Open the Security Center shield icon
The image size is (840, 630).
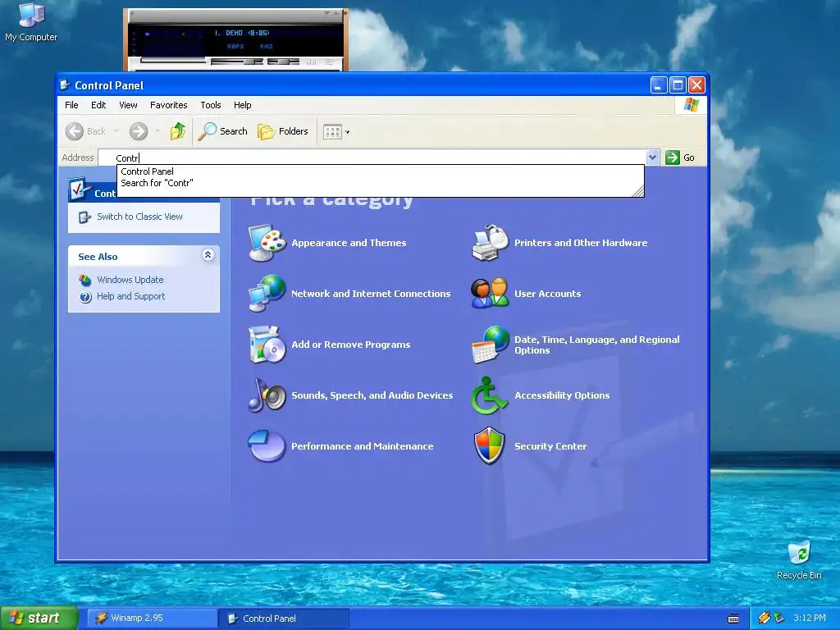point(489,445)
